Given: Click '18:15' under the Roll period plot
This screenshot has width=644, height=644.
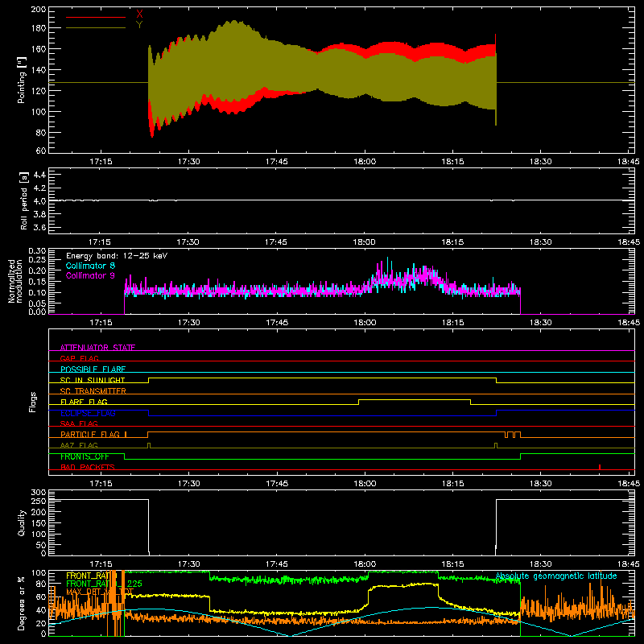Looking at the screenshot, I should pos(452,242).
